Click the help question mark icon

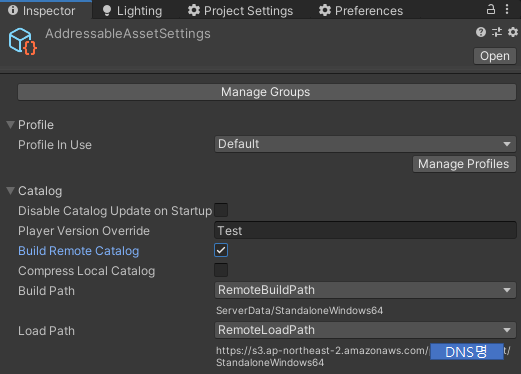click(x=481, y=32)
